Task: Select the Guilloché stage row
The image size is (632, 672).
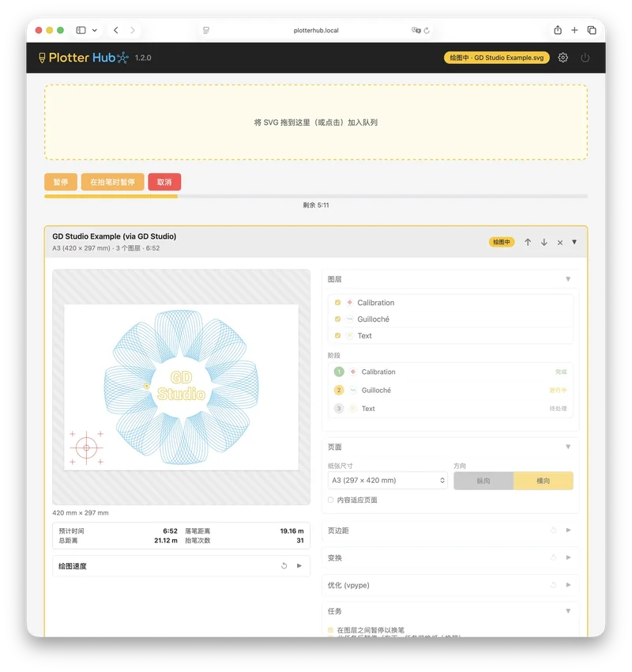Action: pyautogui.click(x=450, y=390)
